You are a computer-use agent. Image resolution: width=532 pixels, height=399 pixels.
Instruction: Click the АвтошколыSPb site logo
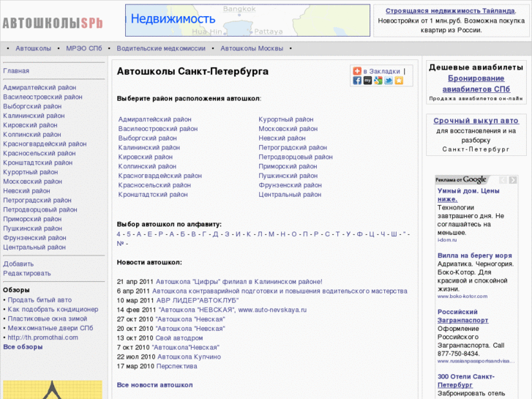[53, 23]
